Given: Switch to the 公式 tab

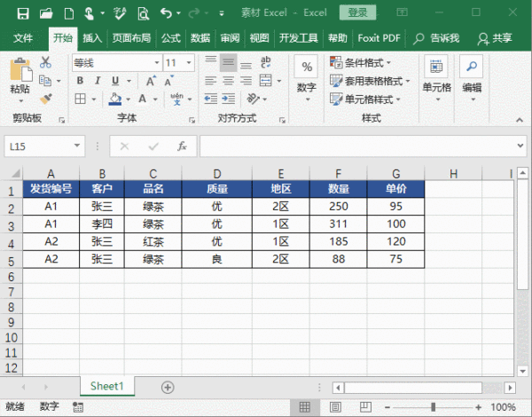Looking at the screenshot, I should (170, 37).
